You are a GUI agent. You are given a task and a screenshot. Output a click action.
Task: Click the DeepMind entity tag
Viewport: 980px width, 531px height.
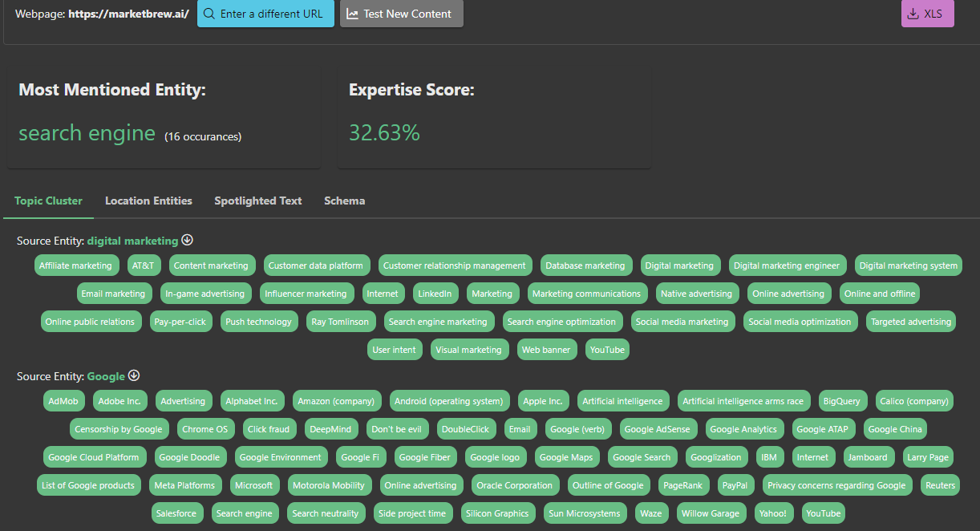[x=331, y=429]
